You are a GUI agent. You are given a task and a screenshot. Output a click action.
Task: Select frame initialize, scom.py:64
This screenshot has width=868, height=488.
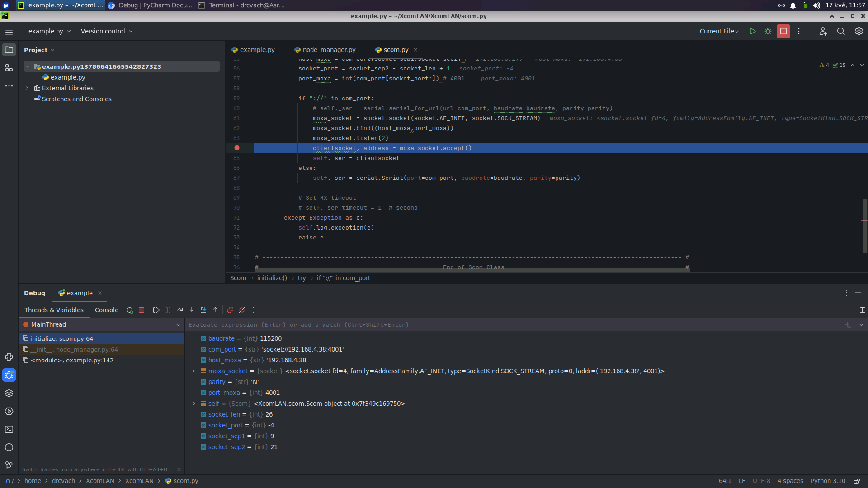102,338
